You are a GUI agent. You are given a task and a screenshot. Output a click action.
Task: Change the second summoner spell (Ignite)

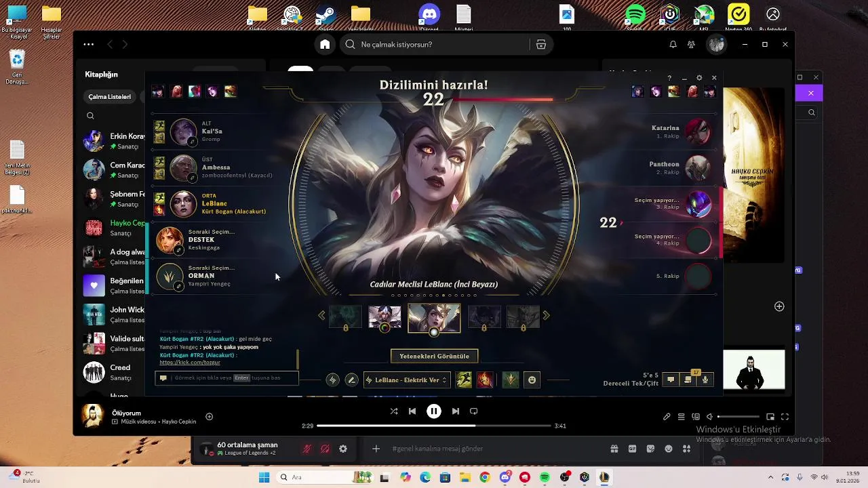pyautogui.click(x=485, y=380)
